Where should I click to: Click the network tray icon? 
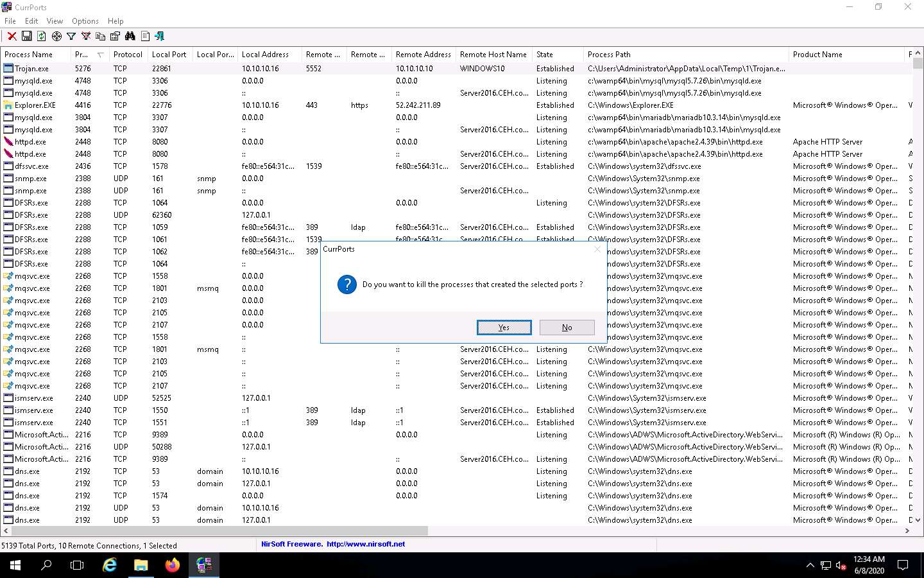(x=826, y=566)
